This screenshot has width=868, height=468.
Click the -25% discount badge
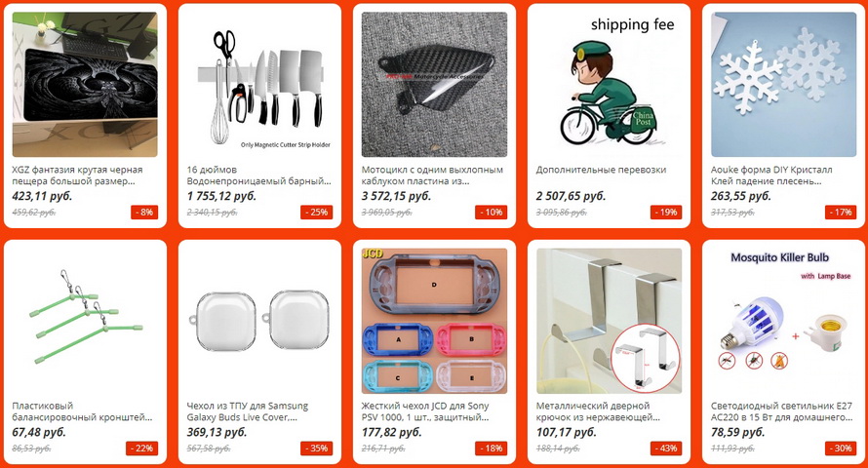(x=317, y=212)
